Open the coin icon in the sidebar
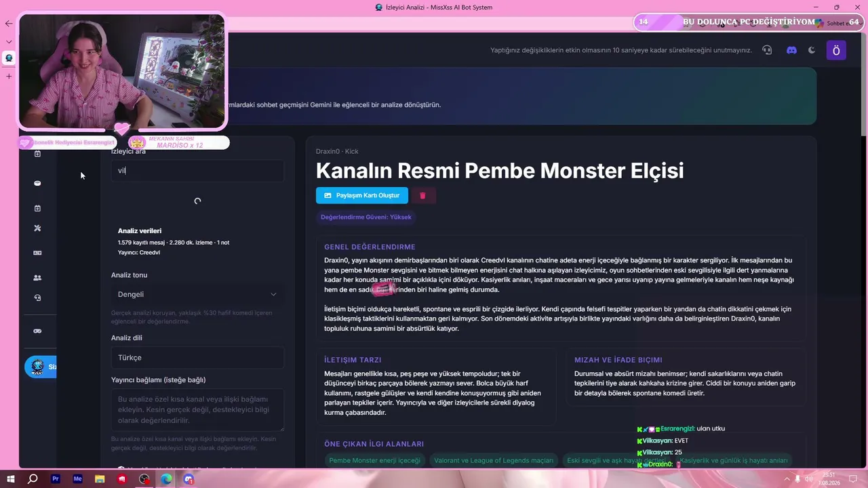Viewport: 868px width, 488px height. point(37,183)
